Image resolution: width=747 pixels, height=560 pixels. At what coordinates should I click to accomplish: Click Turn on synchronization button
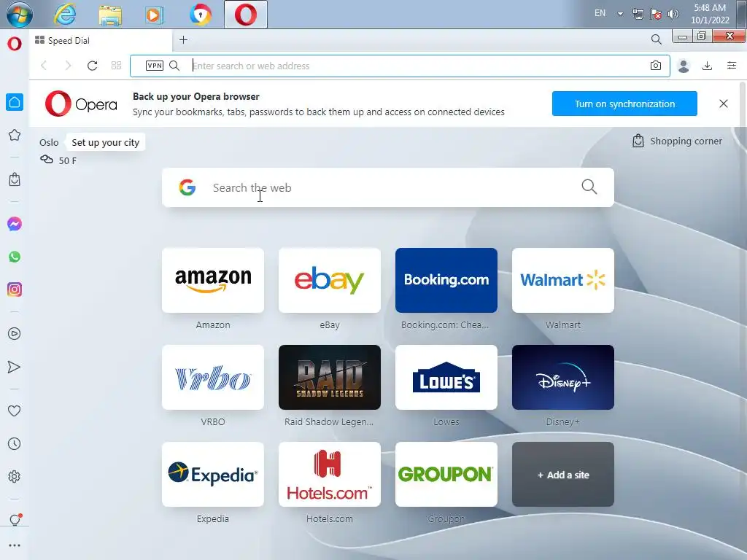[x=624, y=104]
